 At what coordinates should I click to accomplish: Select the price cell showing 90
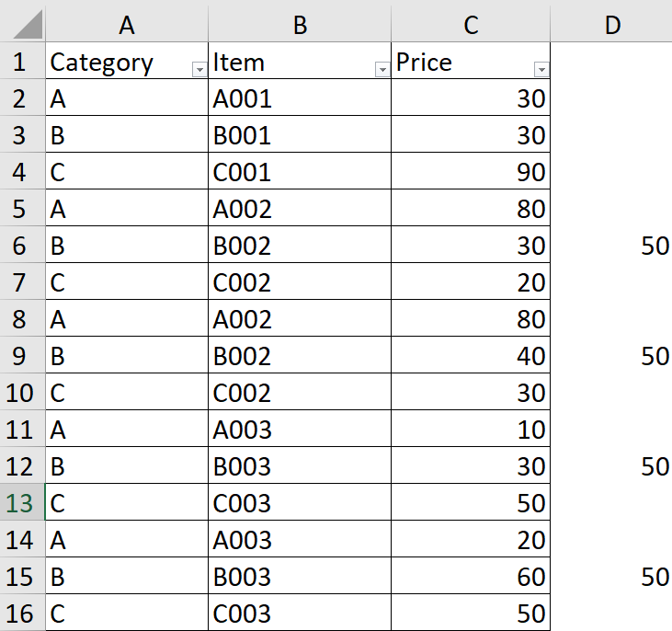(x=471, y=172)
